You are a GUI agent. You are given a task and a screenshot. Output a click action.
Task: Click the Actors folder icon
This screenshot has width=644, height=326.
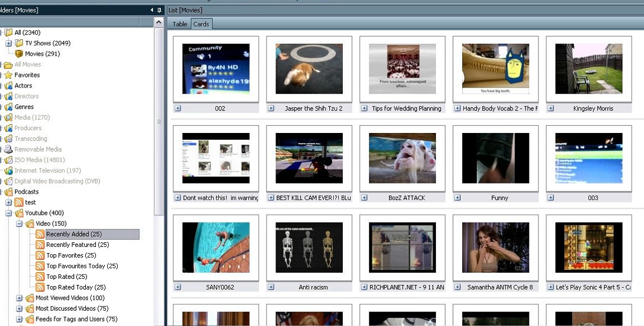pyautogui.click(x=8, y=86)
